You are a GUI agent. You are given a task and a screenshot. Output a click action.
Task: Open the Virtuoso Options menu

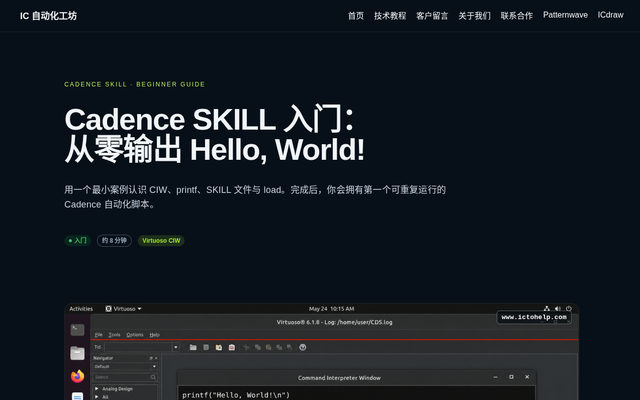point(135,335)
